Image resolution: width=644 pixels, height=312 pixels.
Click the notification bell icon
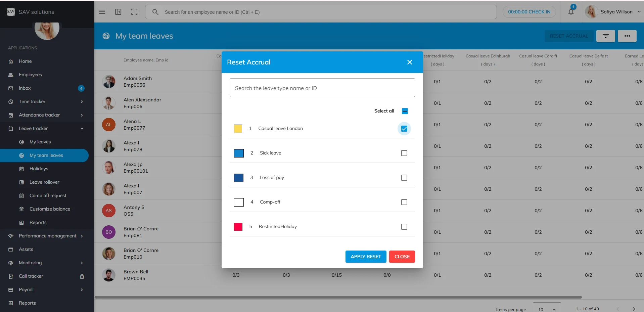point(571,12)
